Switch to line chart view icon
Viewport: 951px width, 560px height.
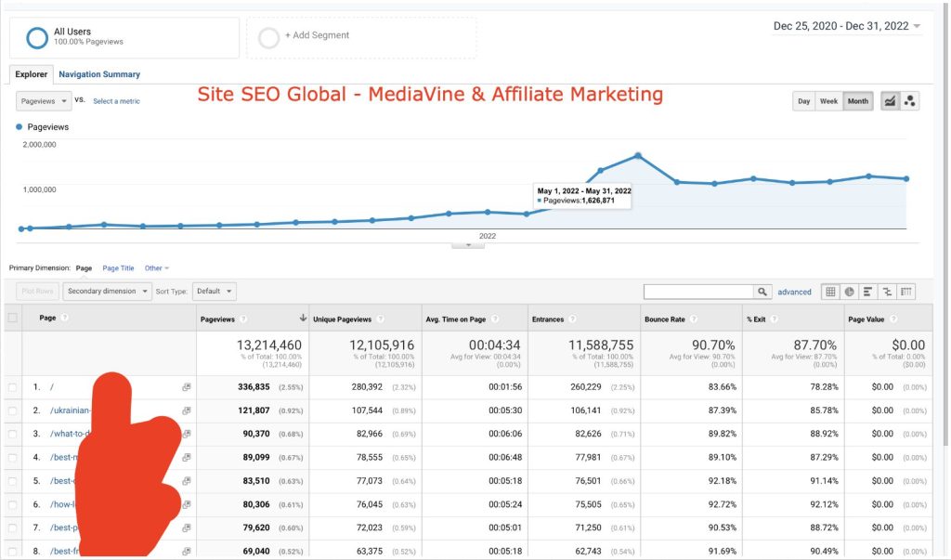[x=890, y=101]
